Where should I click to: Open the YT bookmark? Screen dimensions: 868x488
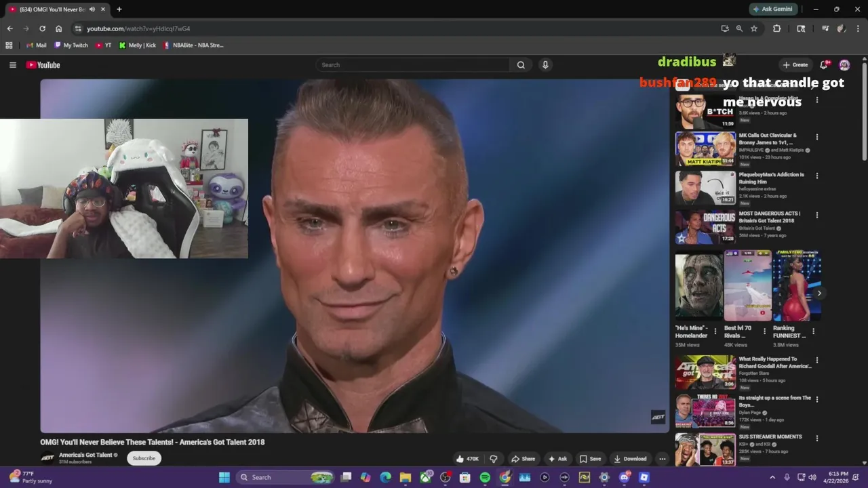[x=104, y=45]
